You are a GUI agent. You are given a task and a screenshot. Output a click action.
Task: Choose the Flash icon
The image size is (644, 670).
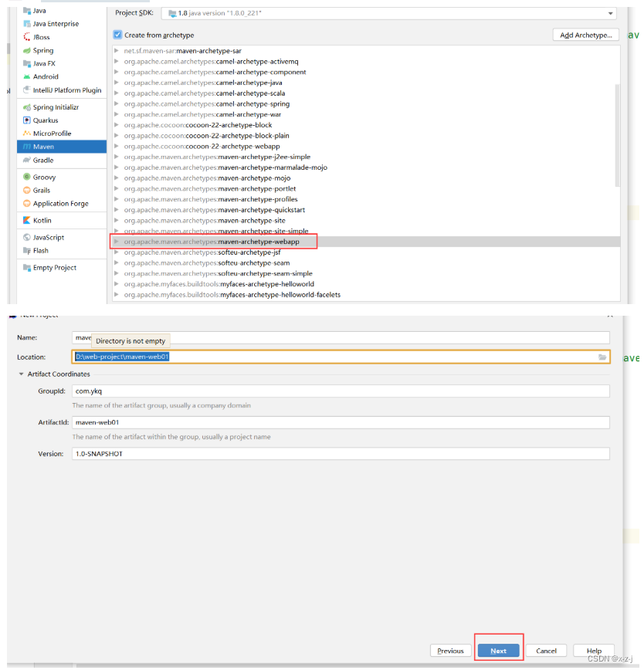[x=27, y=250]
